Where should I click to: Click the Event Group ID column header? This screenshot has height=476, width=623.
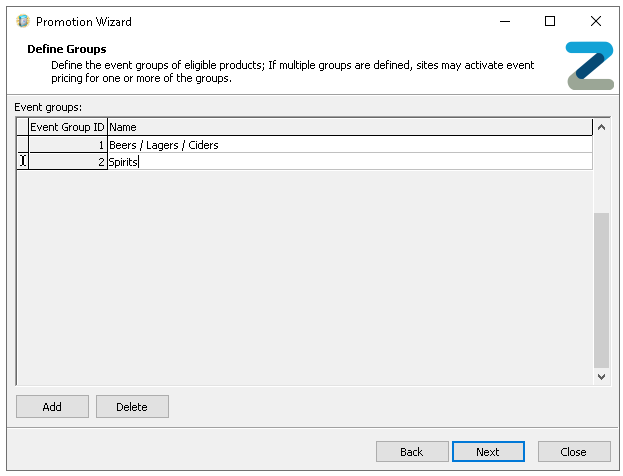(x=67, y=127)
